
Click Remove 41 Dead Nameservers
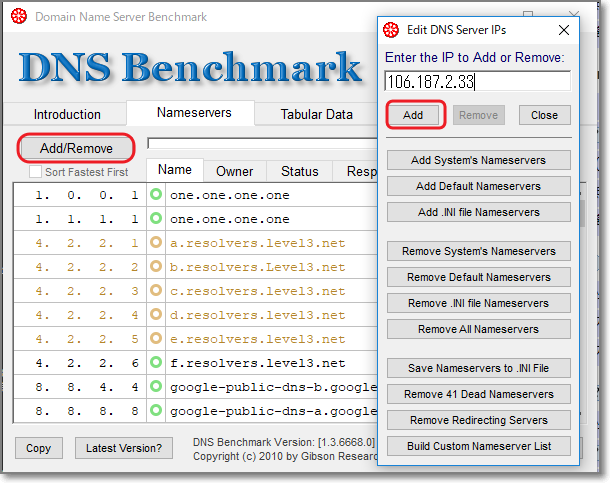click(x=478, y=394)
